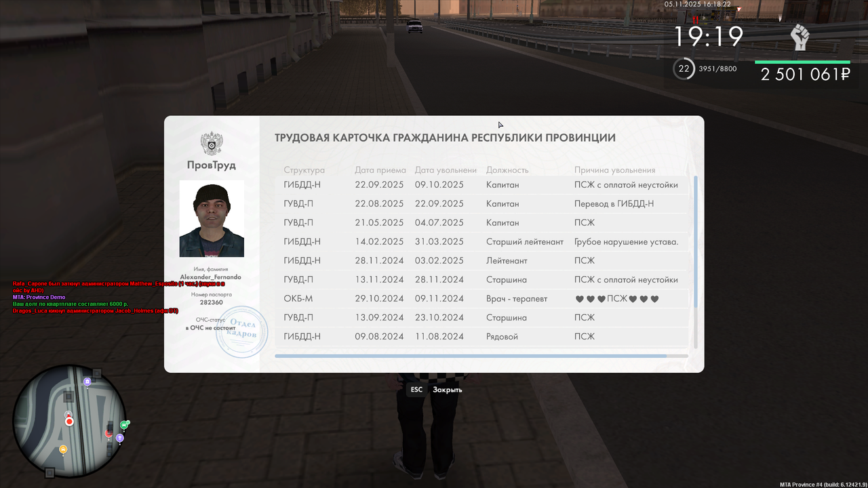Click the rent debt 6000 р. chat message
Image resolution: width=868 pixels, height=488 pixels.
(x=71, y=304)
